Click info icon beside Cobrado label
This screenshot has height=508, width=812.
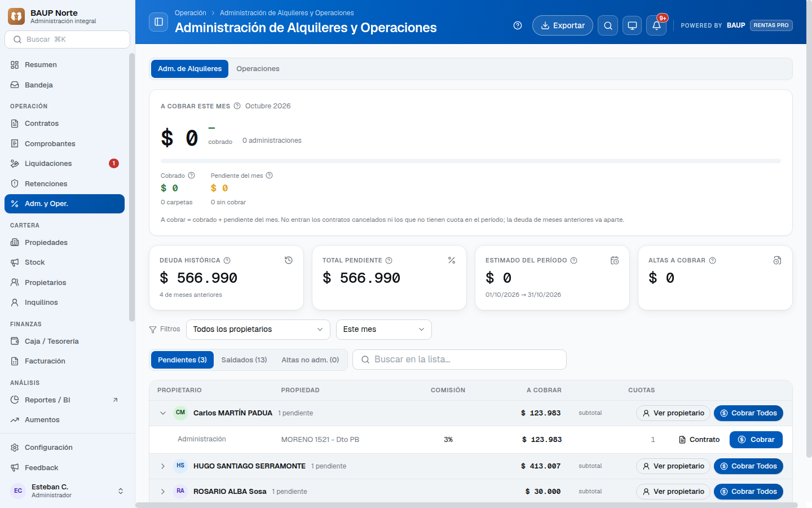(192, 176)
